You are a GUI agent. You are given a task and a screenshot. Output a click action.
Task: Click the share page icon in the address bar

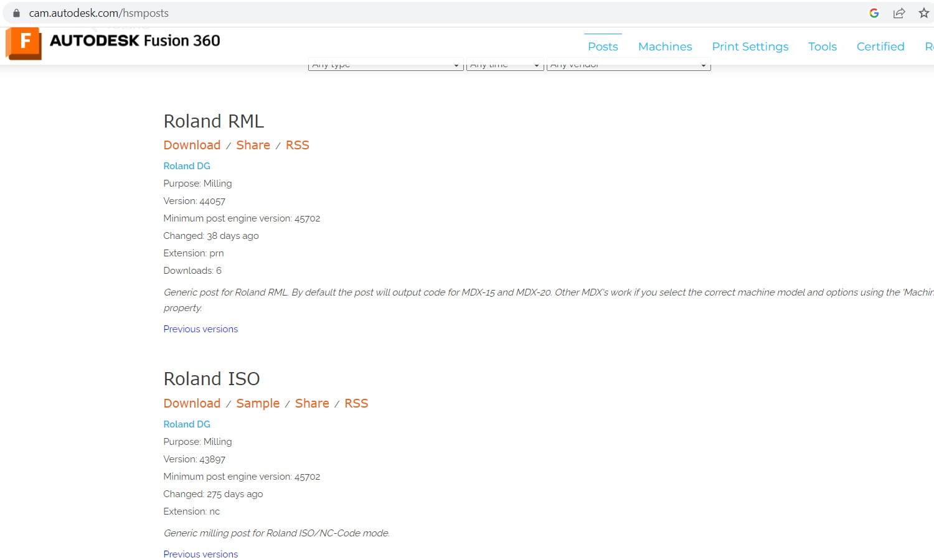tap(899, 13)
